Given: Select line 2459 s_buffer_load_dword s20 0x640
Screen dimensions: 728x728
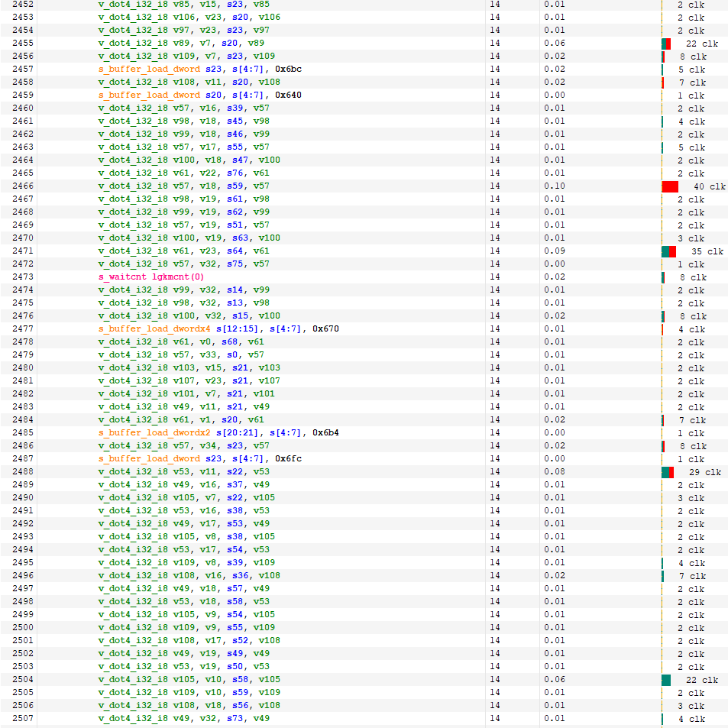Looking at the screenshot, I should coord(199,95).
